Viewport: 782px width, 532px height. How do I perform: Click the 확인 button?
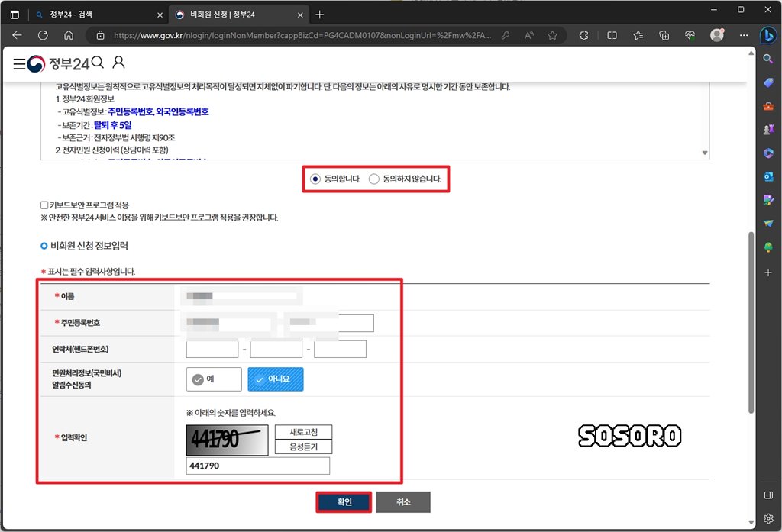[x=344, y=502]
